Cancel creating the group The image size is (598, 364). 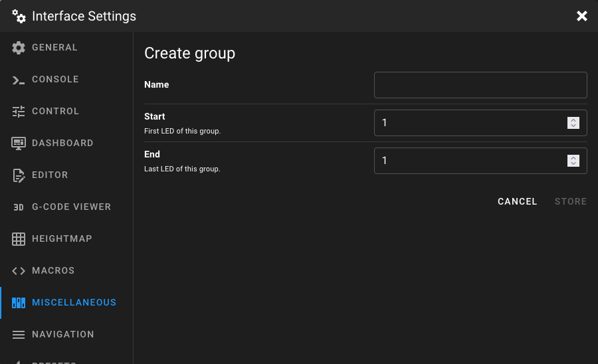tap(517, 202)
